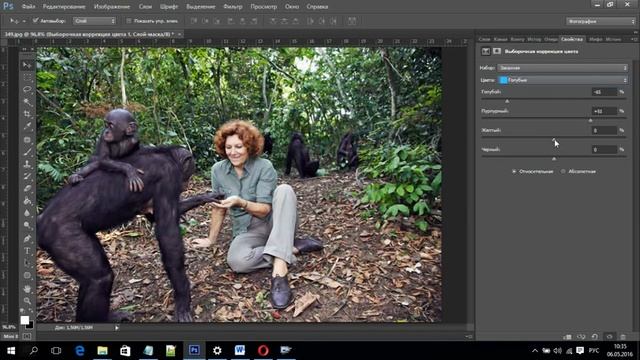640x360 pixels.
Task: Select the Path Selection tool
Action: [27, 263]
